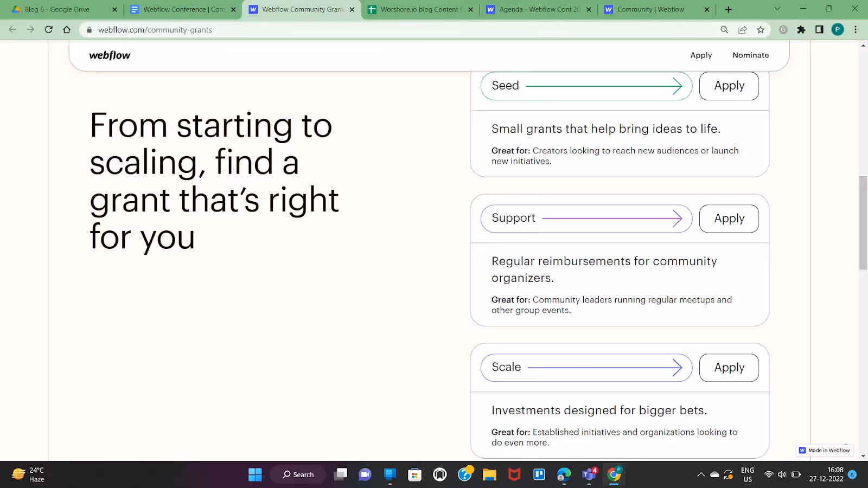868x488 pixels.
Task: Open the Wi-Fi network tray icon
Action: pos(769,474)
